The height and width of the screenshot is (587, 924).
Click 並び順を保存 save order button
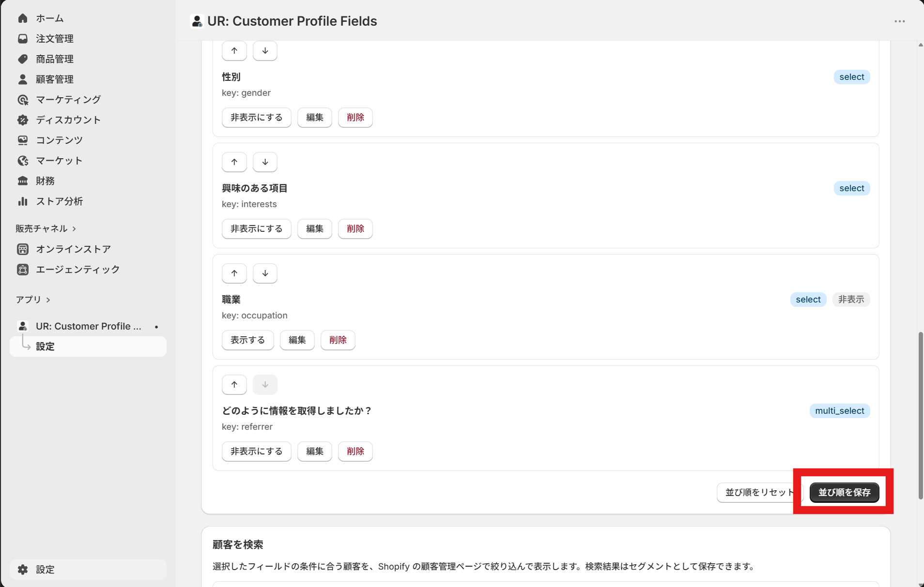pos(845,493)
